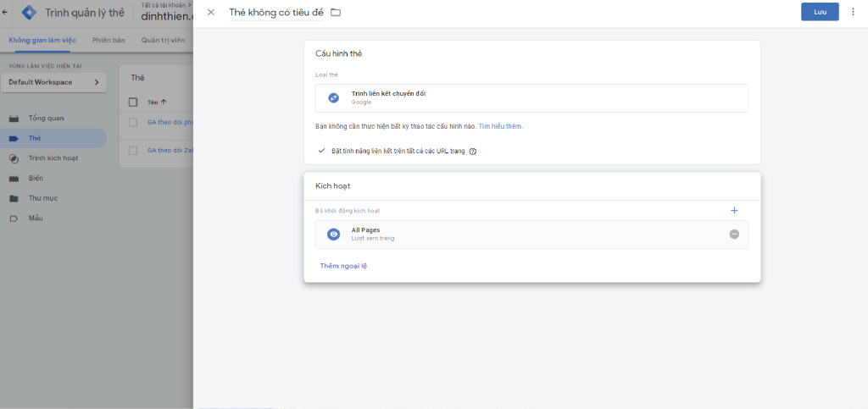
Task: Go back using the top-left arrow
Action: coord(6,12)
